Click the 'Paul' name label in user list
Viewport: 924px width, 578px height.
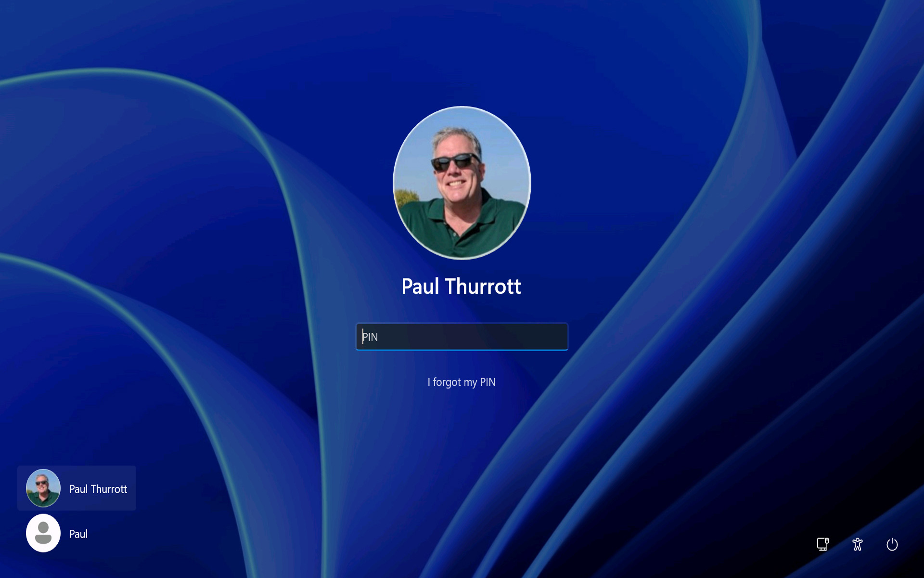(x=78, y=534)
